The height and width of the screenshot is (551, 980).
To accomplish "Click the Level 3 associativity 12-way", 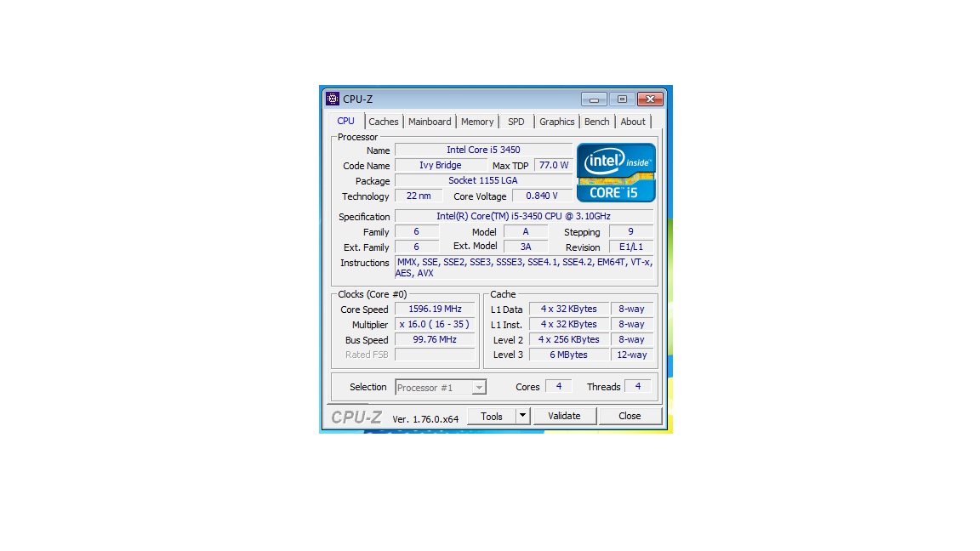I will 632,355.
